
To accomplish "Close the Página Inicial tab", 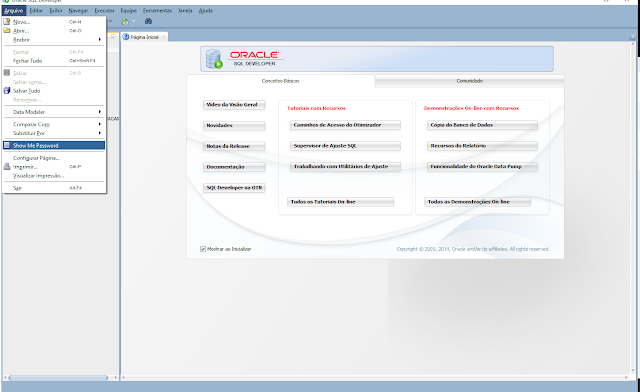I will (x=164, y=37).
